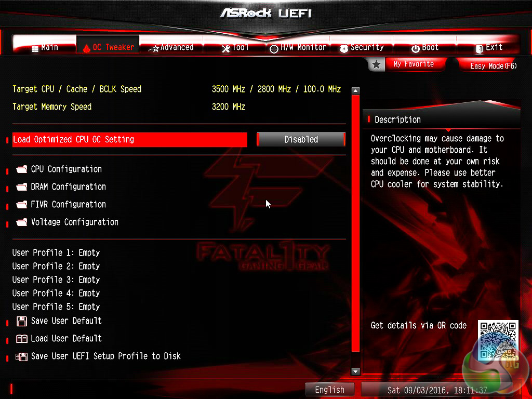Image resolution: width=532 pixels, height=399 pixels.
Task: Open Voltage Configuration submenu
Action: pyautogui.click(x=75, y=222)
